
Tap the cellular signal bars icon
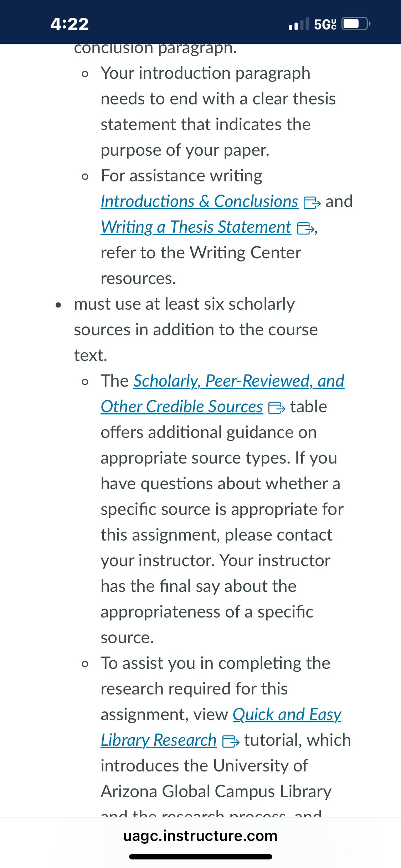pyautogui.click(x=299, y=24)
